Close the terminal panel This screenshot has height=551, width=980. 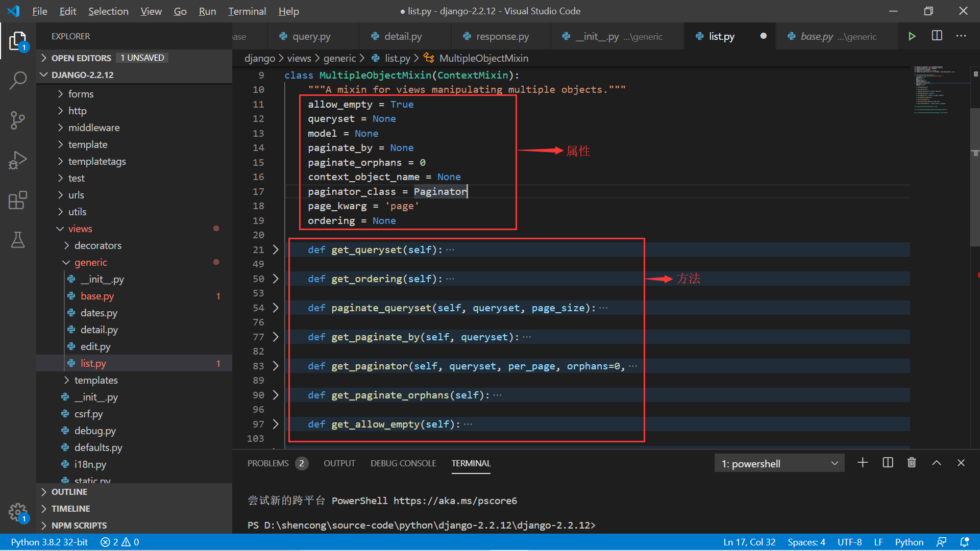point(961,463)
